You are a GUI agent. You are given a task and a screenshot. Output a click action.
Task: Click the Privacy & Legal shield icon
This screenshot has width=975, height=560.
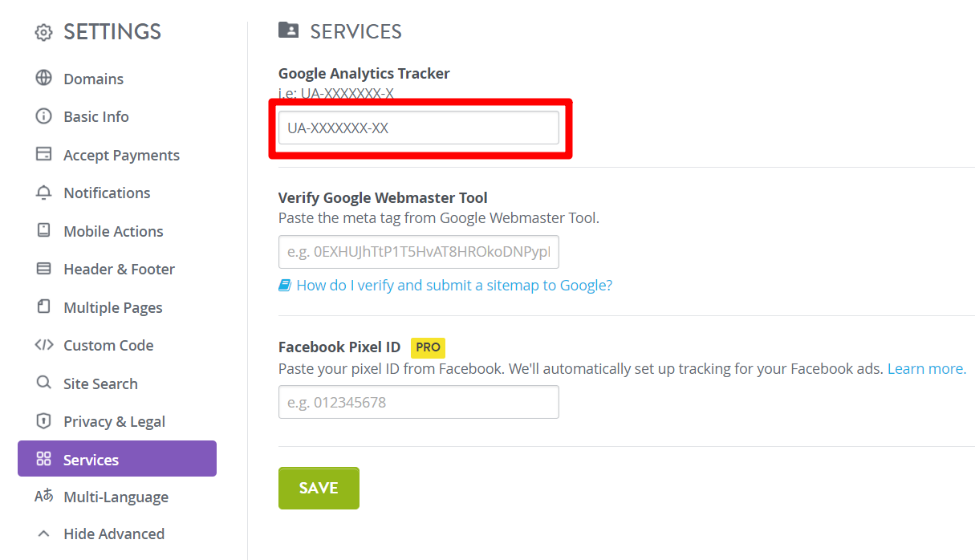click(43, 421)
